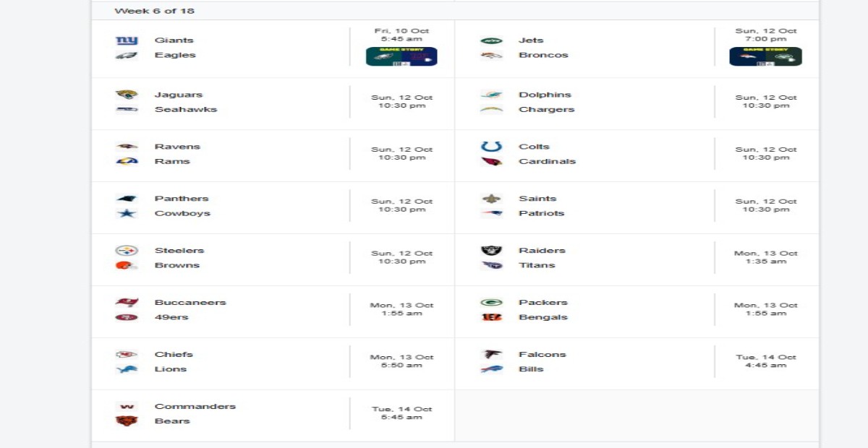
Task: Click the Falcons team logo
Action: 491,355
